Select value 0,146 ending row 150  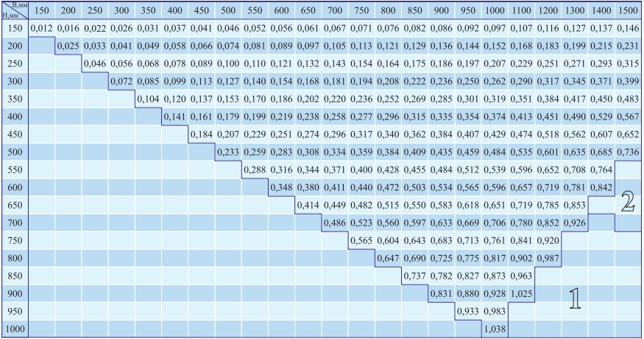tap(627, 27)
